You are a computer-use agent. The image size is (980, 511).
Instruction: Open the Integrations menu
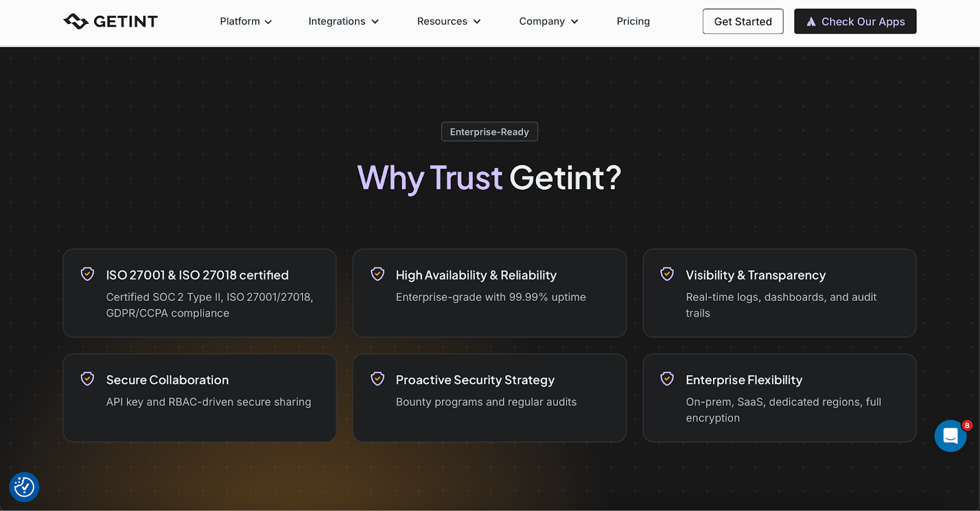(x=344, y=21)
